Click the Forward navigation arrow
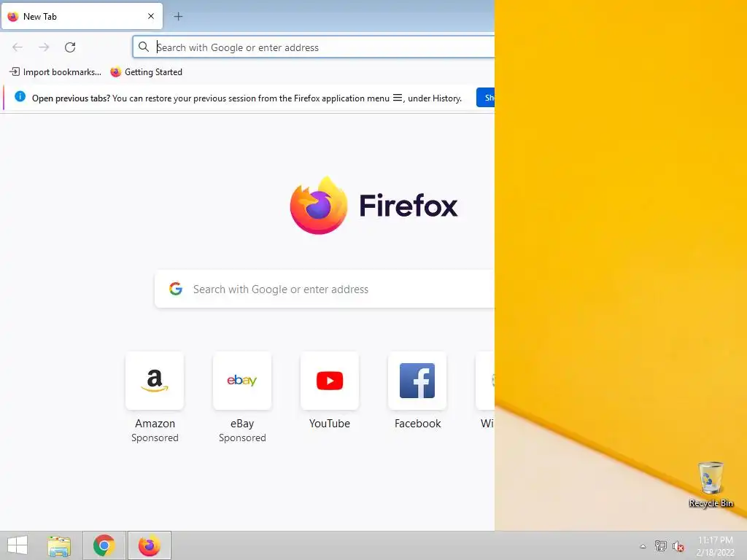 44,47
